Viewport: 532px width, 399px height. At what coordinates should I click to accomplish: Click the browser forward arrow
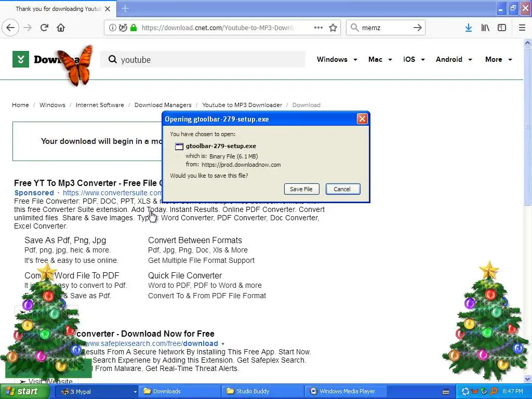[x=28, y=28]
